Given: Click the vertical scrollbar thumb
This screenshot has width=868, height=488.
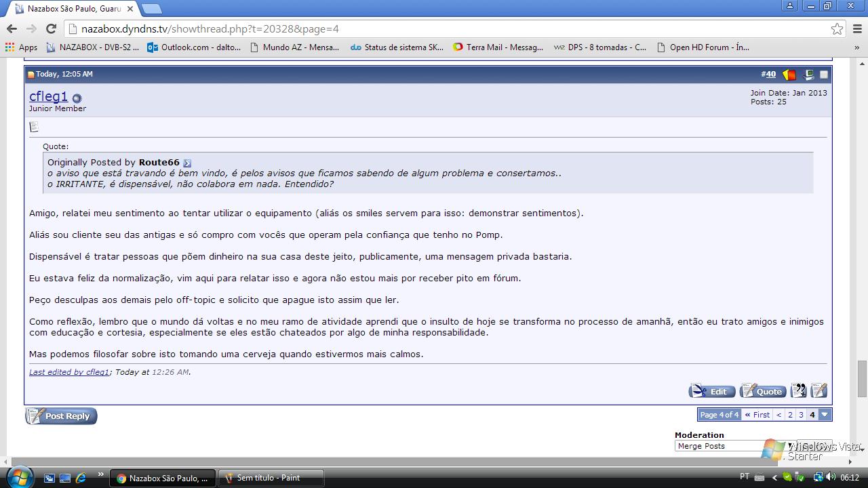Looking at the screenshot, I should pos(862,379).
